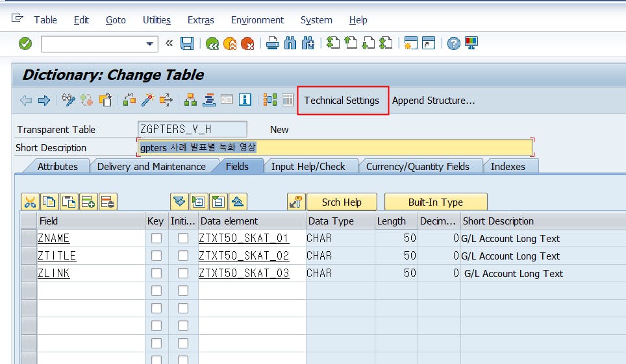Open Customize Local Layout monitor icon
The width and height of the screenshot is (626, 364).
click(471, 43)
